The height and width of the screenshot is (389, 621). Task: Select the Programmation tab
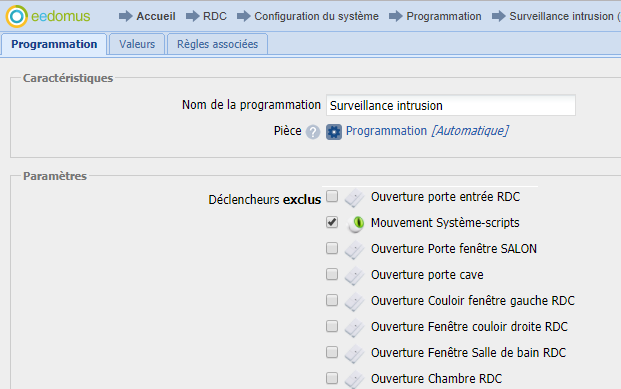[x=54, y=44]
